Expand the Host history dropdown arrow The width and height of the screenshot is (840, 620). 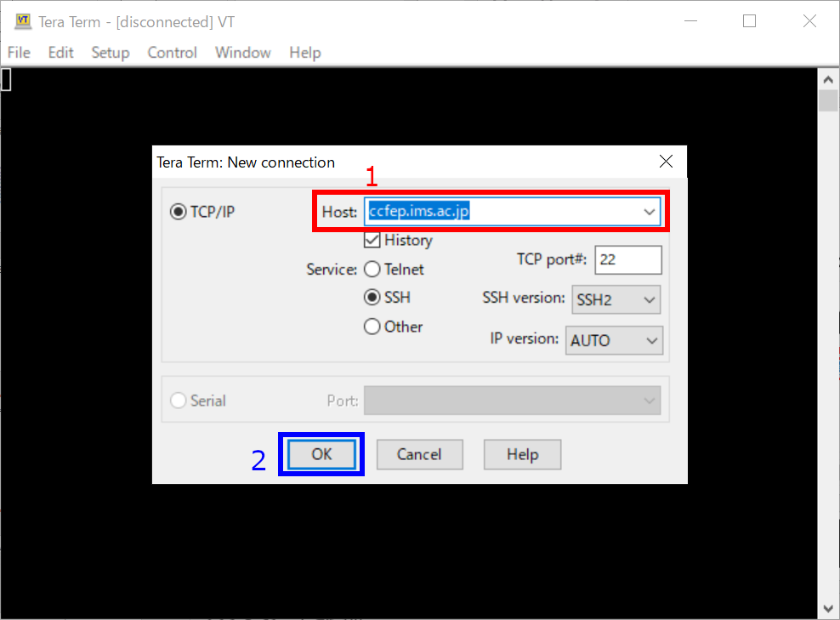650,211
